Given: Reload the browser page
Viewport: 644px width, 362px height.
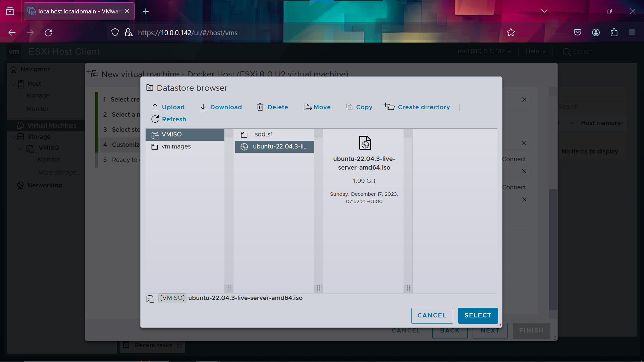Looking at the screenshot, I should pyautogui.click(x=48, y=33).
